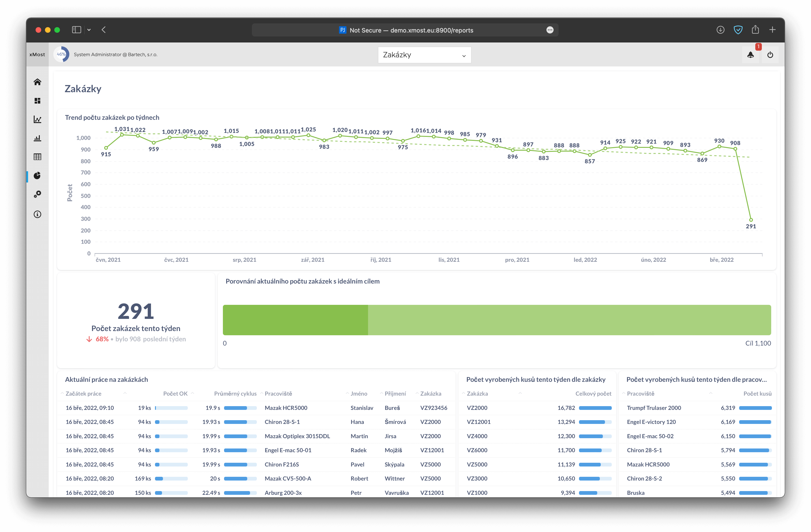Expand the Zakázky report dropdown

(424, 55)
